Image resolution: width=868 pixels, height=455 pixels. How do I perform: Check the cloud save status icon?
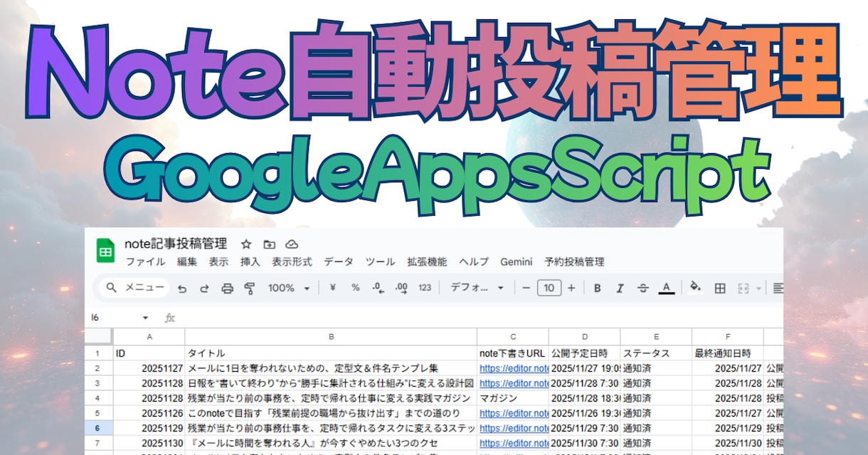(x=291, y=244)
